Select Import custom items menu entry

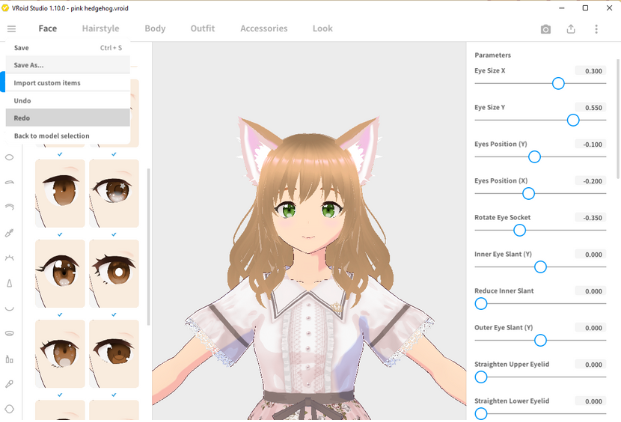(68, 83)
